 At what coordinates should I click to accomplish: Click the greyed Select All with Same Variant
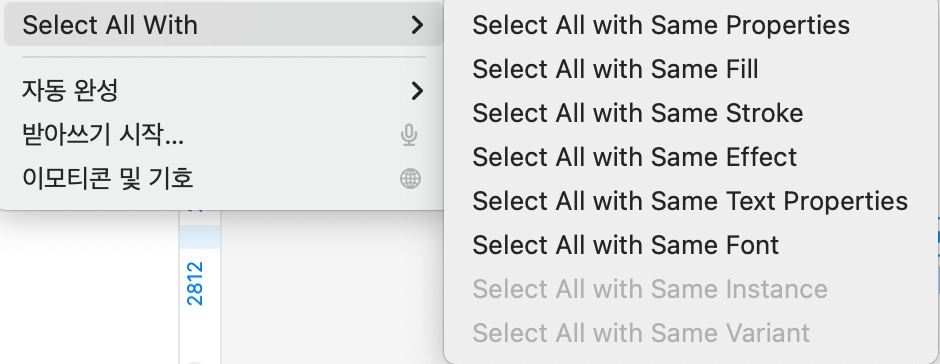(641, 333)
